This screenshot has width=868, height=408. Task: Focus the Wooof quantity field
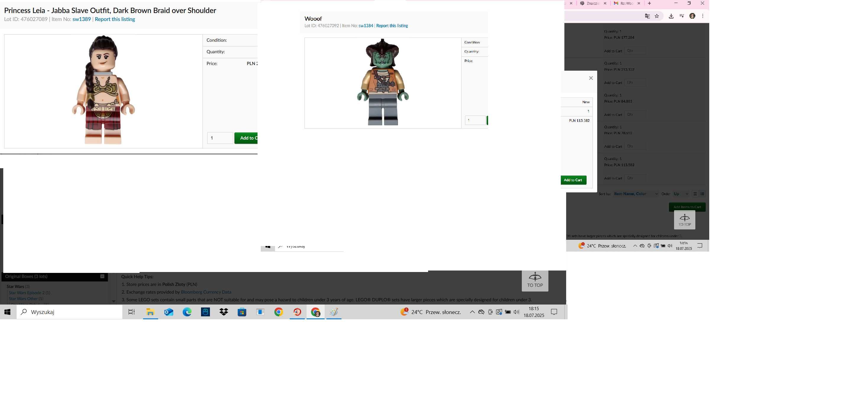475,120
